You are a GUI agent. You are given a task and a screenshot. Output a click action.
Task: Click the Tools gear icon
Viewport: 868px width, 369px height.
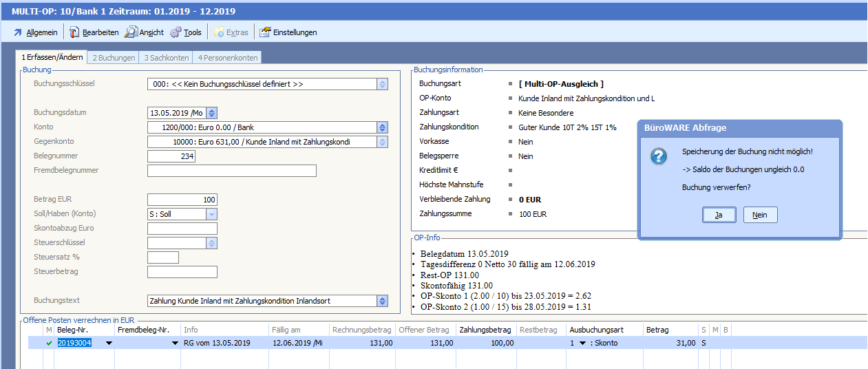click(176, 32)
